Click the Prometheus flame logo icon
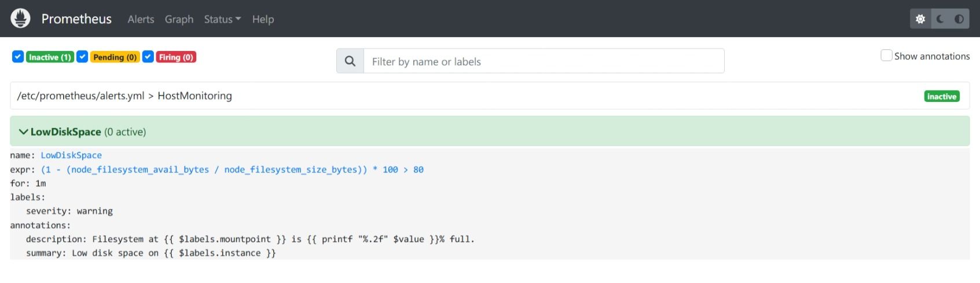 (20, 19)
